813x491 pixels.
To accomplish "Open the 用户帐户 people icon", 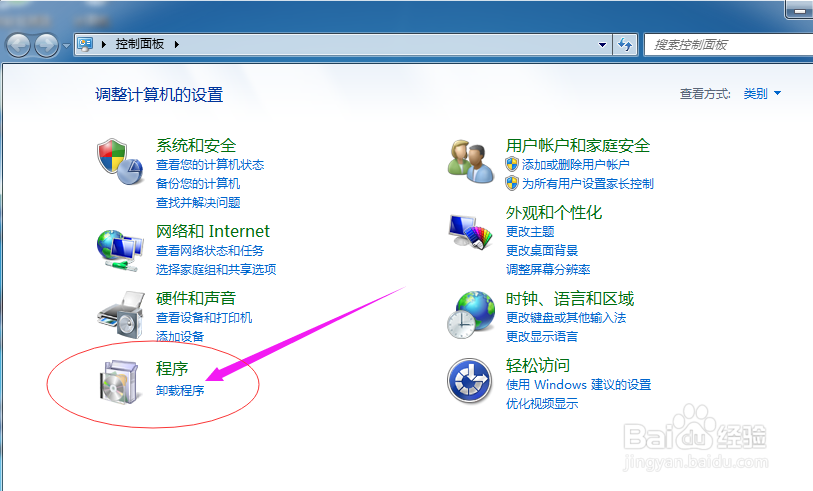I will tap(471, 161).
